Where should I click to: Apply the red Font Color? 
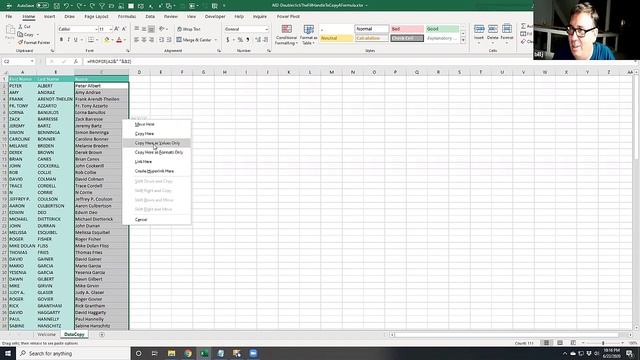119,40
